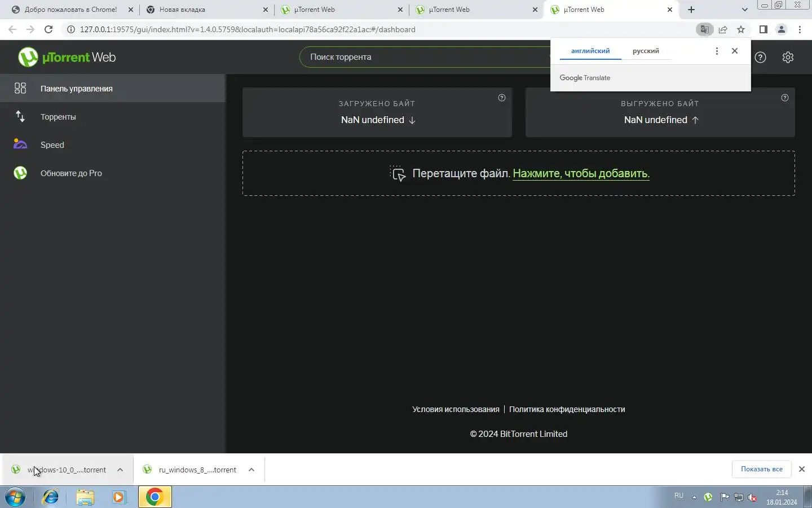Viewport: 812px width, 508px height.
Task: Open the Speed sidebar item
Action: coord(113,144)
